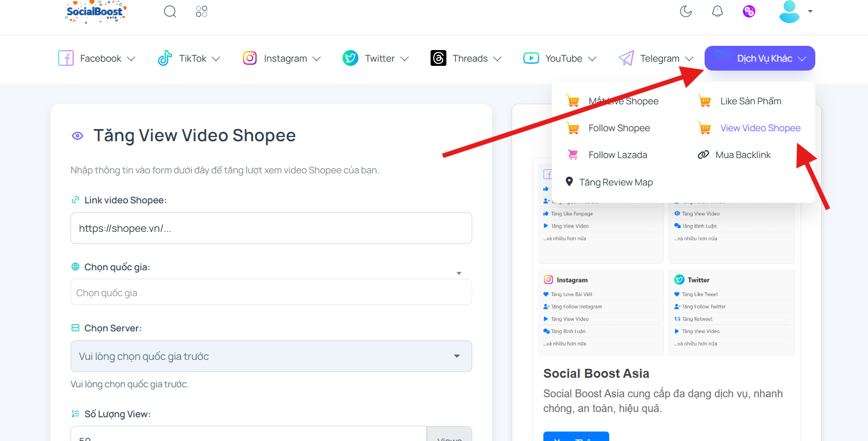Image resolution: width=868 pixels, height=441 pixels.
Task: Open the Chọn quốc gia selector
Action: coord(271,292)
